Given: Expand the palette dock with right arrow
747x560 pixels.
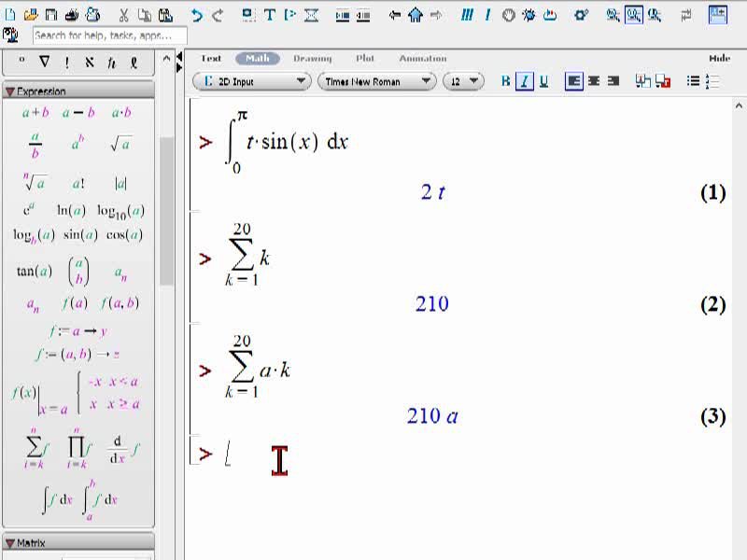Looking at the screenshot, I should pos(179,68).
